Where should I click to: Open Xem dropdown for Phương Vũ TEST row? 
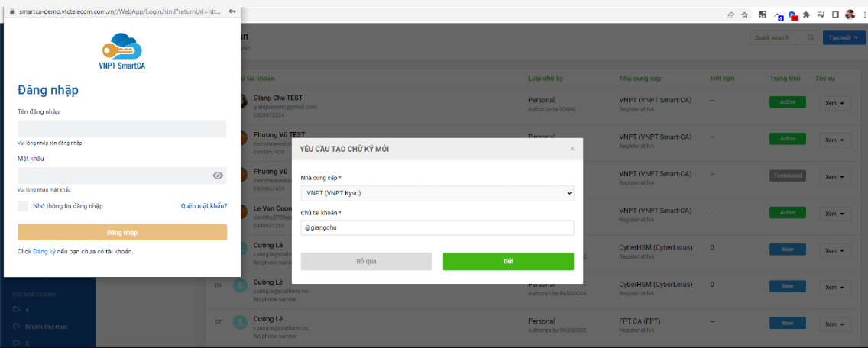pos(835,140)
